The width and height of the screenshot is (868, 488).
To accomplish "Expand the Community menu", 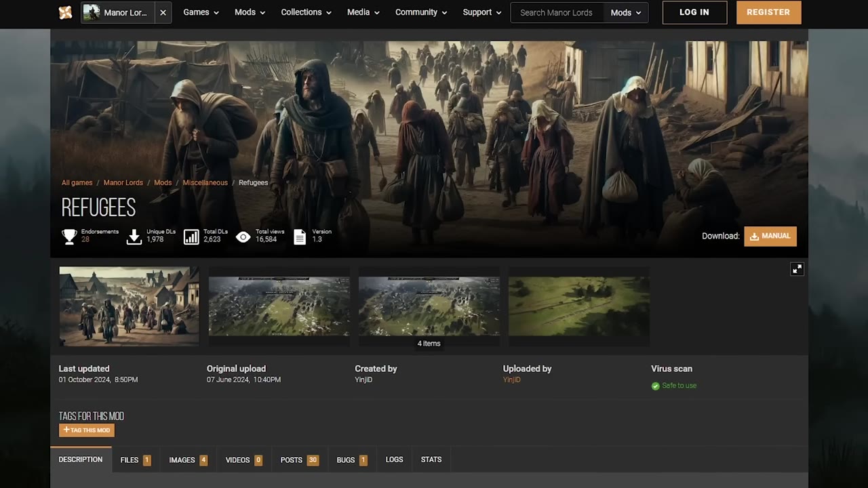I will 421,12.
